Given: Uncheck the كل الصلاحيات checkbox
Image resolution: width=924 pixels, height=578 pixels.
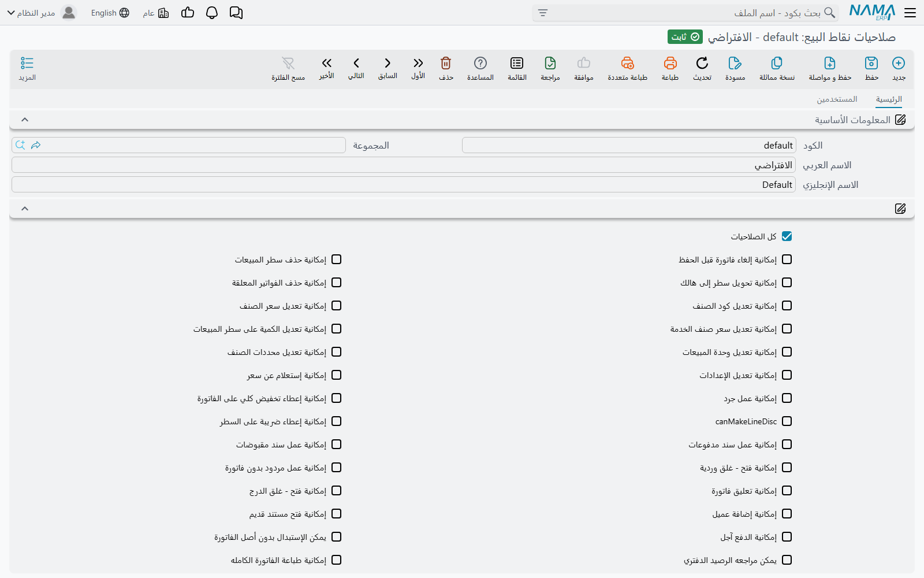Looking at the screenshot, I should coord(787,236).
